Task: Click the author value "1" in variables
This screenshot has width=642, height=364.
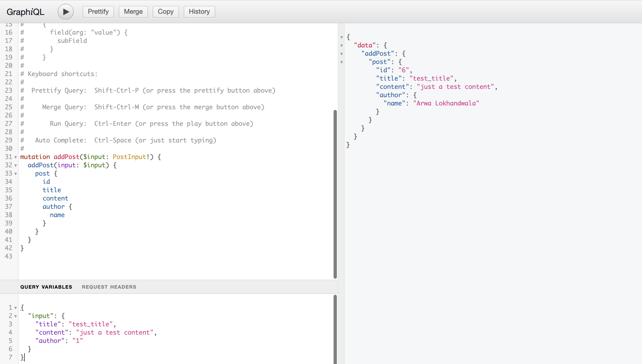Action: pyautogui.click(x=78, y=341)
